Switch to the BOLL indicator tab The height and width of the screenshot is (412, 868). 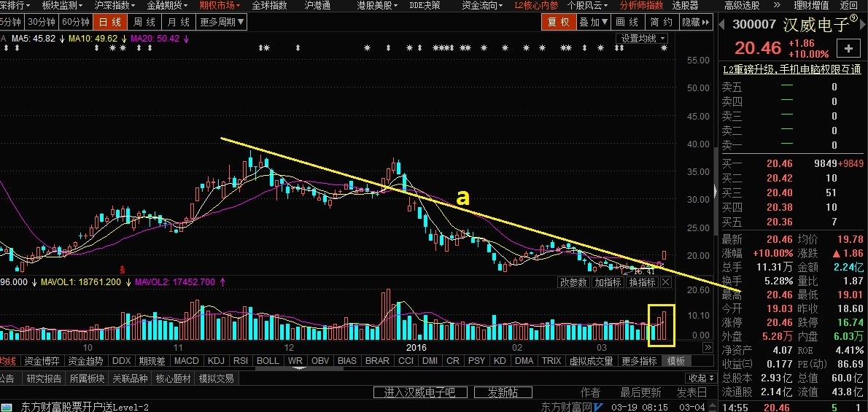268,361
